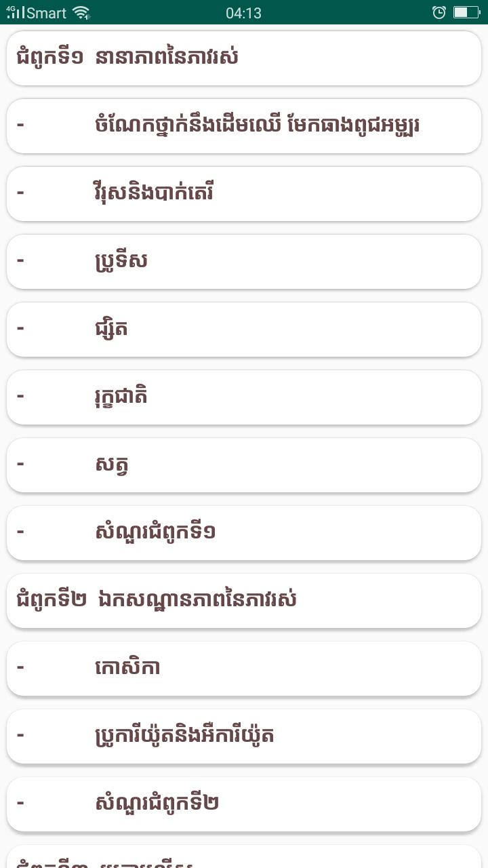This screenshot has height=868, width=488.
Task: Tap the 4G signal strength icon
Action: pyautogui.click(x=16, y=12)
